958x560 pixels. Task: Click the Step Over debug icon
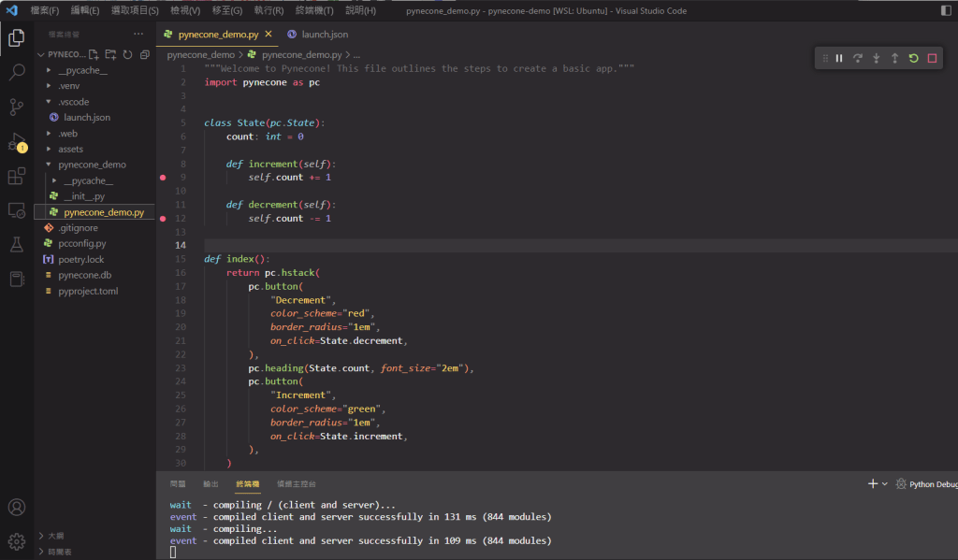[858, 58]
